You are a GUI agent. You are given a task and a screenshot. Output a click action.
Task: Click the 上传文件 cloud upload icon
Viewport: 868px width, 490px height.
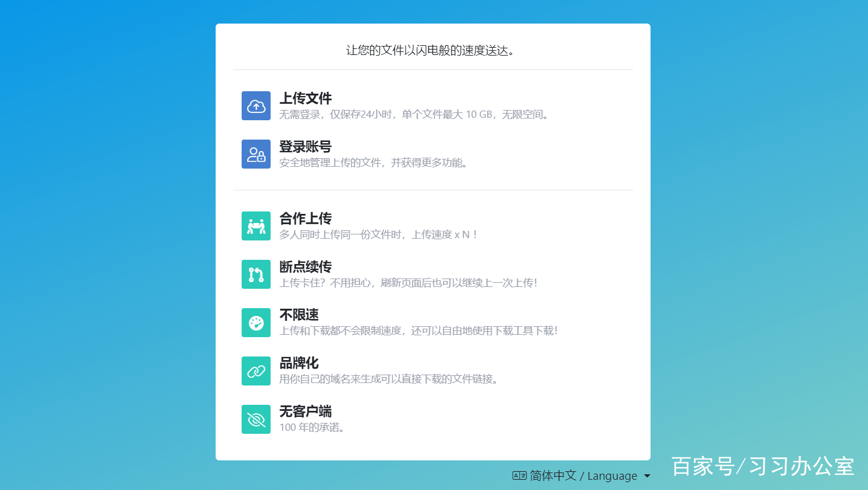click(x=256, y=106)
